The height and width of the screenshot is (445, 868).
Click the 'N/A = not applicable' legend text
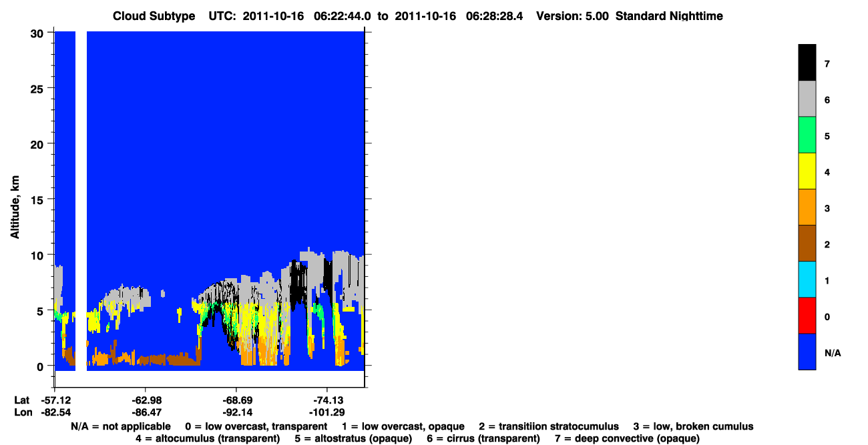coord(120,426)
